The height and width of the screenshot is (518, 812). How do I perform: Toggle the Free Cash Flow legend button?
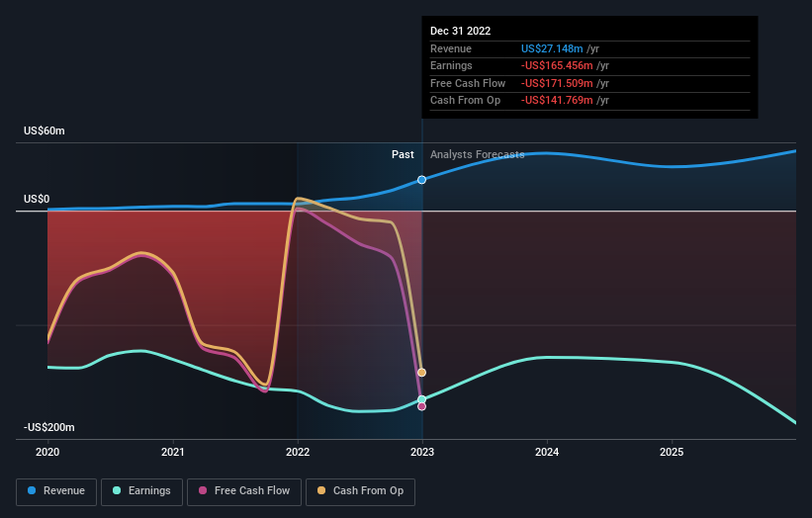244,491
